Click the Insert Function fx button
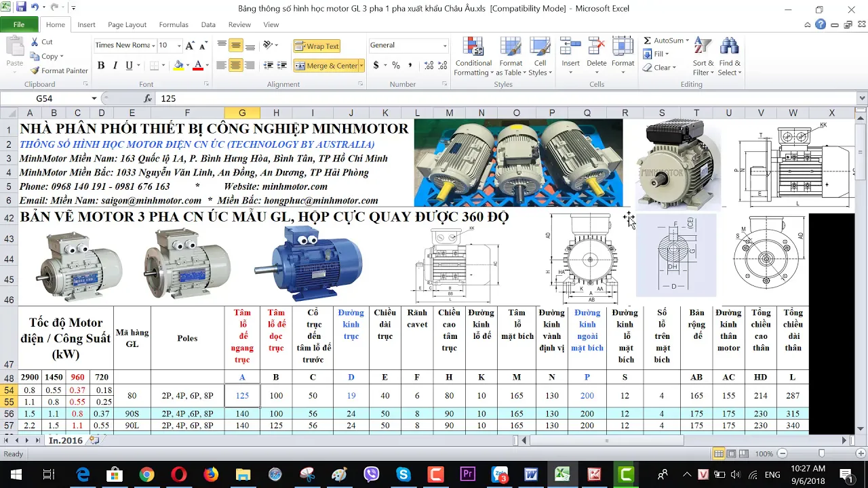Image resolution: width=868 pixels, height=488 pixels. (x=148, y=98)
